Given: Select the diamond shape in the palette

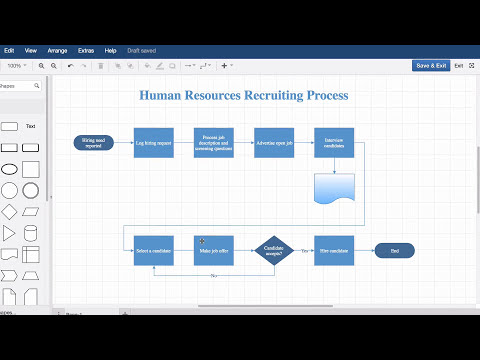Looking at the screenshot, I should click(9, 212).
